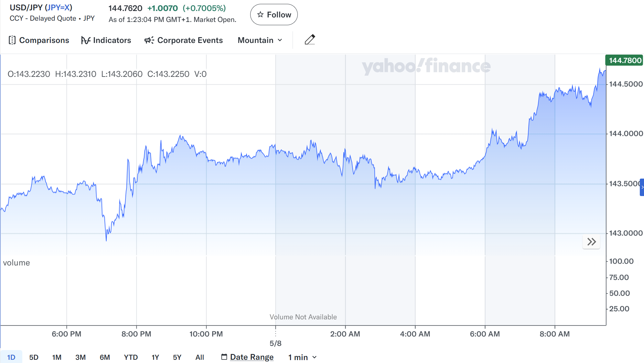
Task: Click the market open timestamp text
Action: coord(173,19)
